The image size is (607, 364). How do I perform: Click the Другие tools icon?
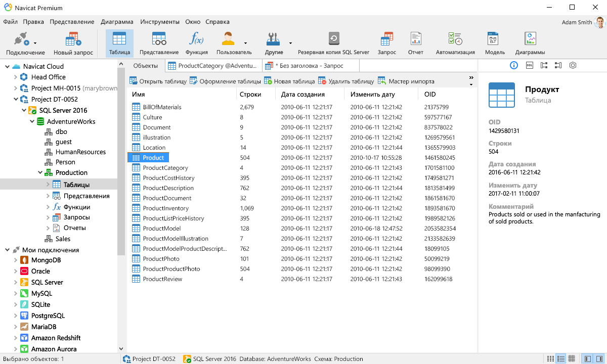[x=273, y=39]
